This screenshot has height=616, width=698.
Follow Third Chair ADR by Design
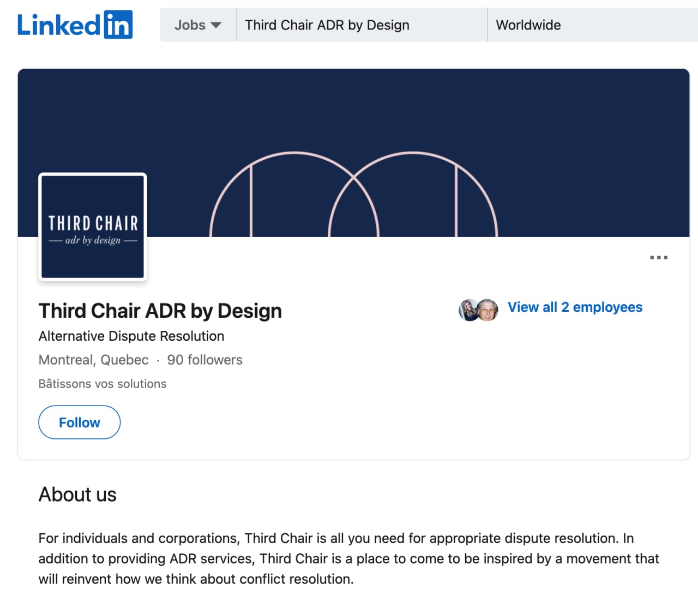click(79, 422)
